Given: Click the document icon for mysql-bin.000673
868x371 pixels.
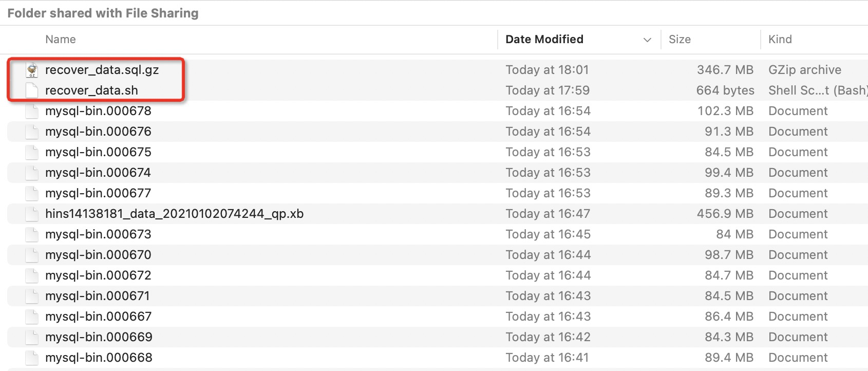Looking at the screenshot, I should (x=31, y=234).
